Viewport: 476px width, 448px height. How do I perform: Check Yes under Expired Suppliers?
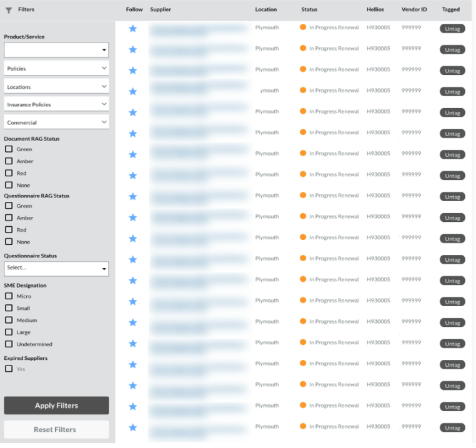point(9,369)
